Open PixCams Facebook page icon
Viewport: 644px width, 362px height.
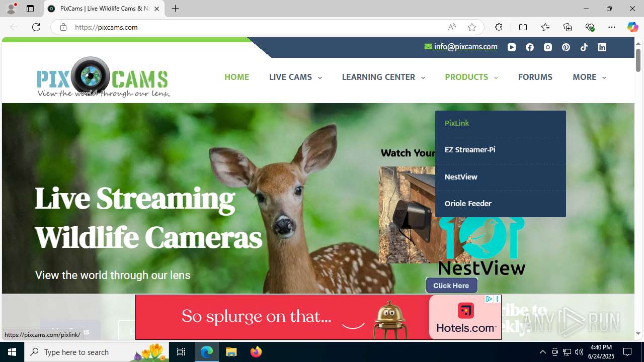(x=530, y=47)
